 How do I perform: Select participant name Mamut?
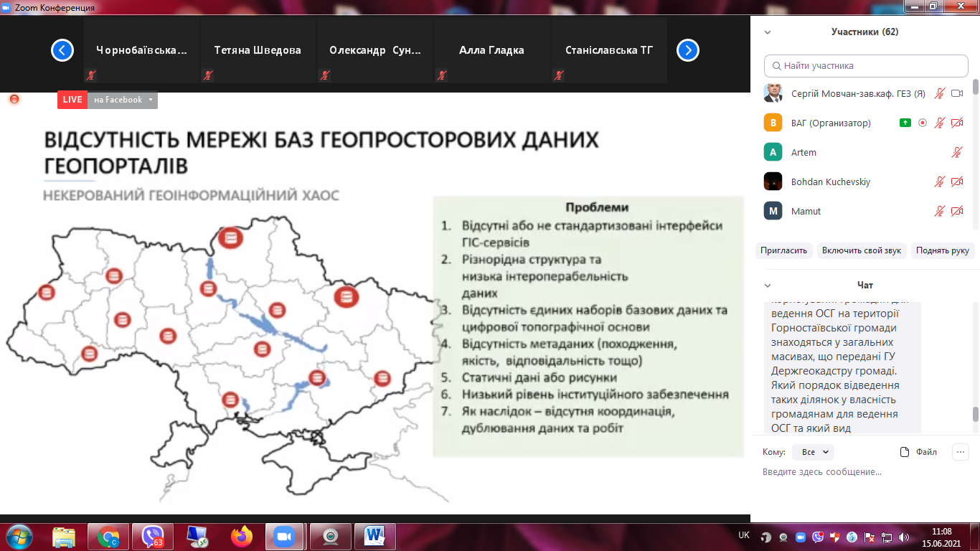tap(806, 211)
